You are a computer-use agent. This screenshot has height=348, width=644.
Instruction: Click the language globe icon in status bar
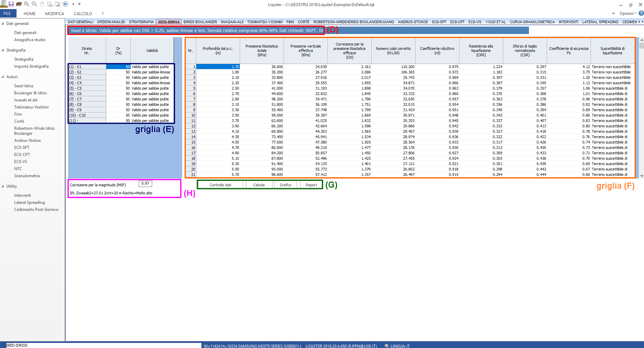tap(387, 346)
